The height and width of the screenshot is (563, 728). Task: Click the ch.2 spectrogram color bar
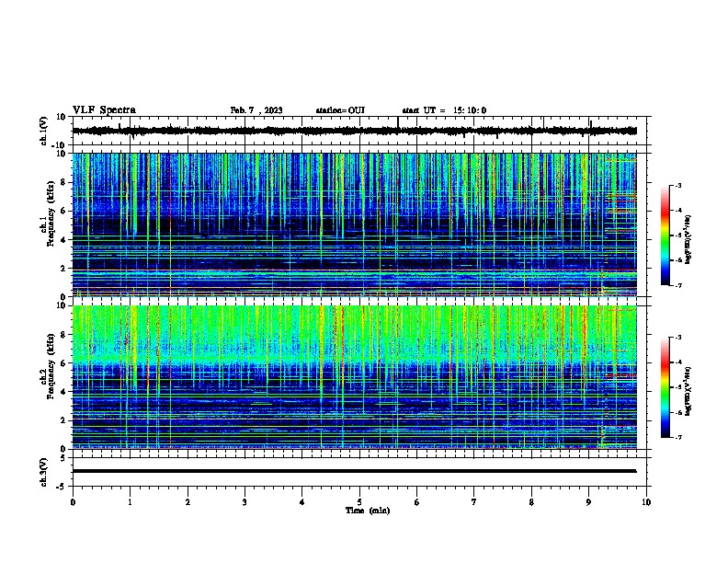[665, 387]
